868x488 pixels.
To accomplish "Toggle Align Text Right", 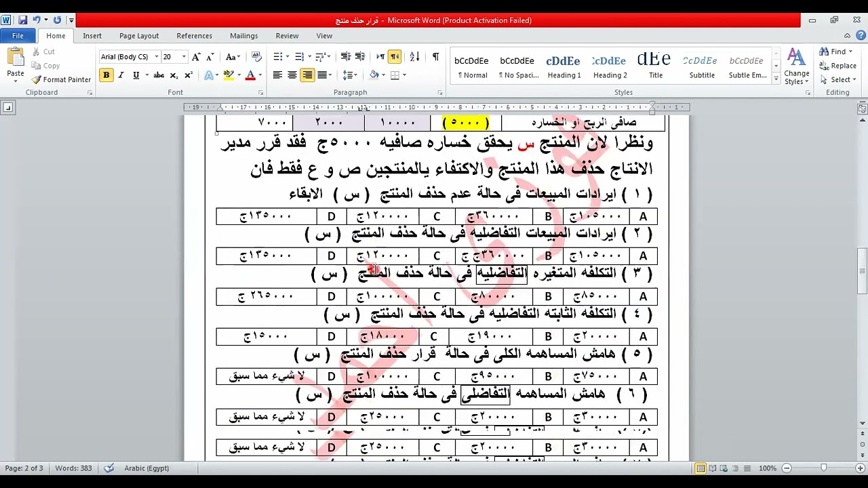I will click(x=307, y=75).
